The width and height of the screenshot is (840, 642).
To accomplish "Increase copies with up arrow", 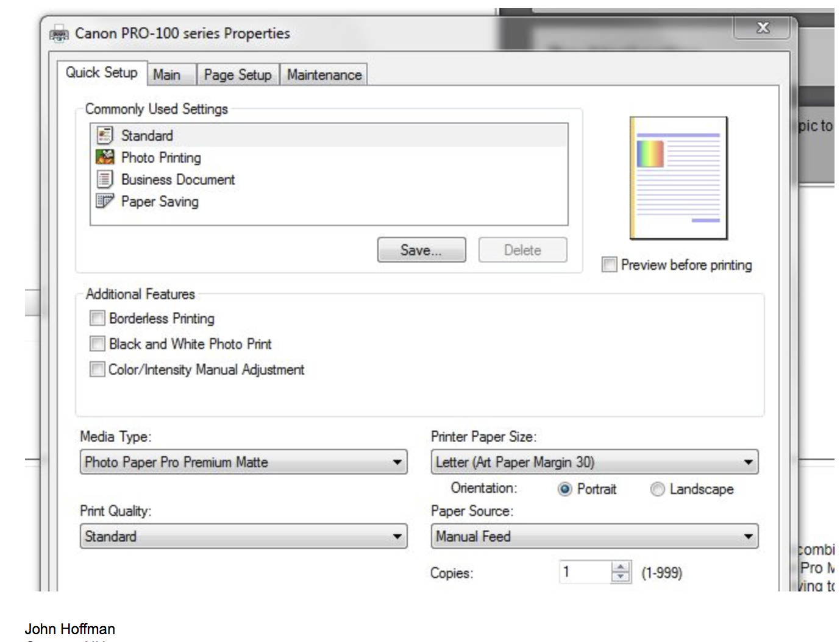I will point(621,566).
